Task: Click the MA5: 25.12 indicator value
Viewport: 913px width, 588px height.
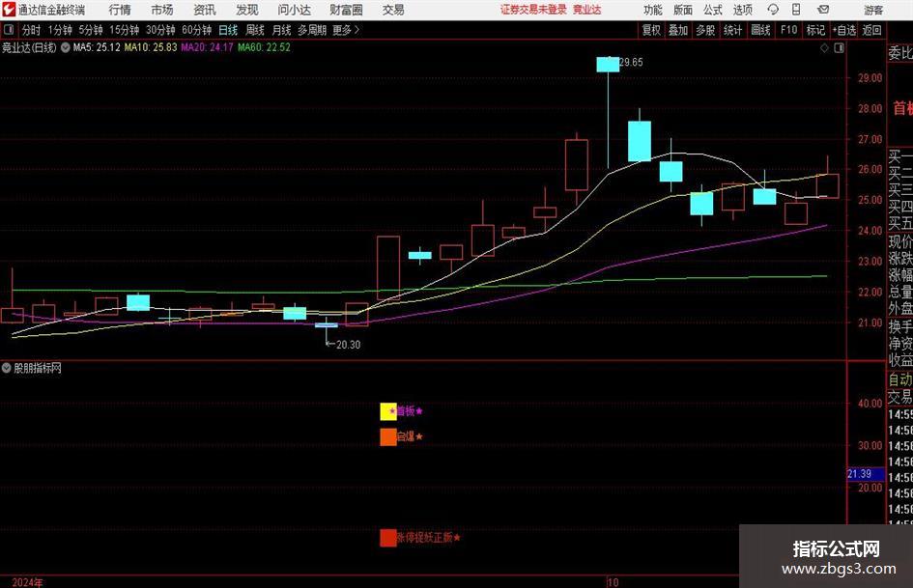Action: (97, 47)
